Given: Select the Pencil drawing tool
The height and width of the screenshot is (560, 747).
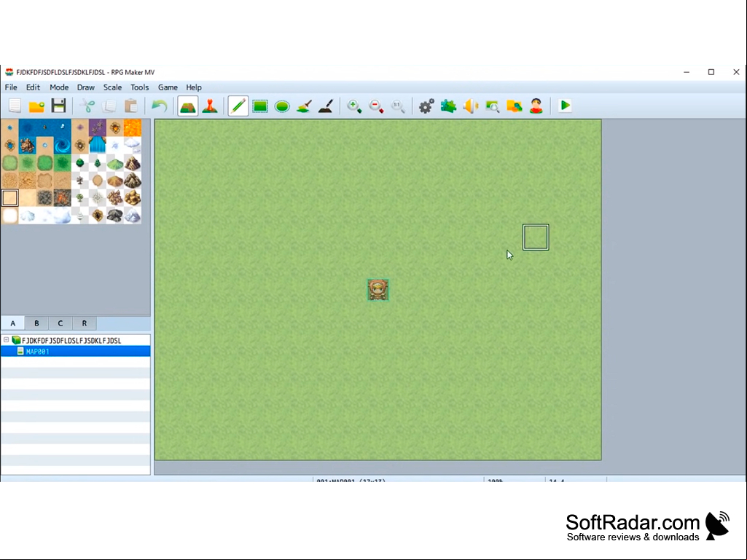Looking at the screenshot, I should (x=238, y=106).
